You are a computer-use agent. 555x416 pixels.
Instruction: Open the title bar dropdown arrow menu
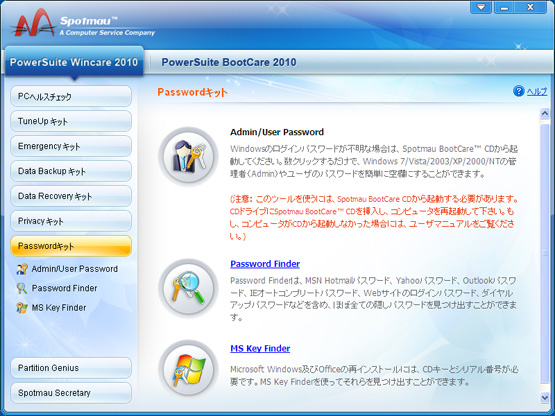point(481,7)
